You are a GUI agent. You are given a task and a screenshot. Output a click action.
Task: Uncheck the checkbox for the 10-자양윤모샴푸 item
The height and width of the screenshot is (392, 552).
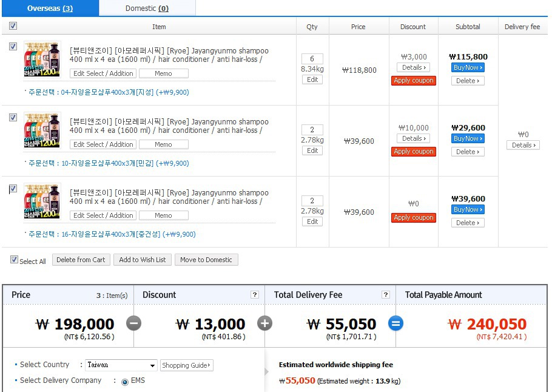(x=13, y=117)
